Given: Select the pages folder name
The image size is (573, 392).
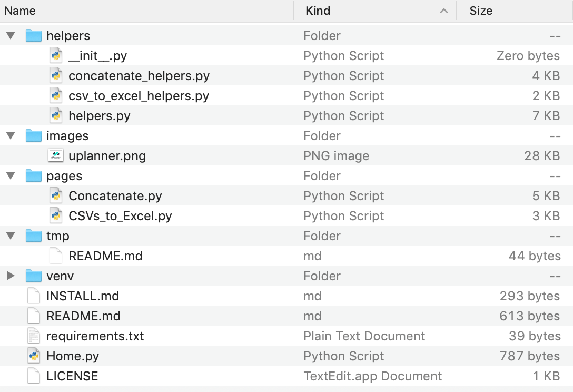Looking at the screenshot, I should coord(64,175).
